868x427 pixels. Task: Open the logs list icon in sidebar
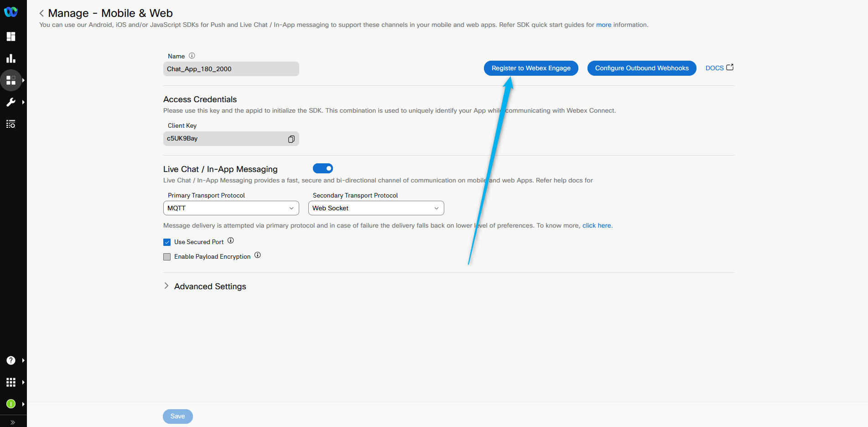tap(11, 124)
